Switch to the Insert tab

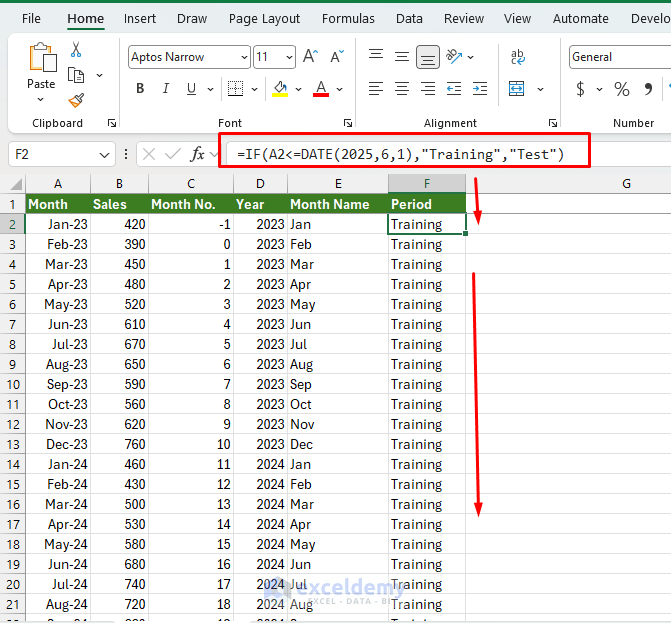(x=140, y=19)
